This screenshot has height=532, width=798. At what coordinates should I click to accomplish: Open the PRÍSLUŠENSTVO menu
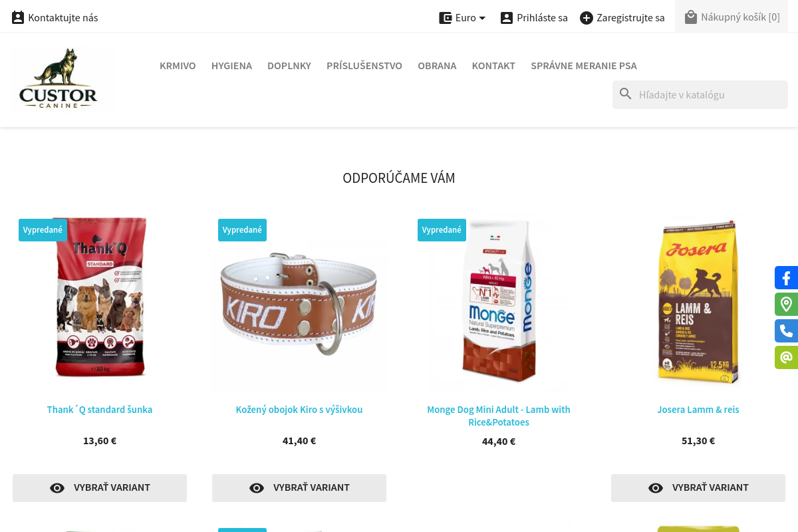tap(364, 66)
